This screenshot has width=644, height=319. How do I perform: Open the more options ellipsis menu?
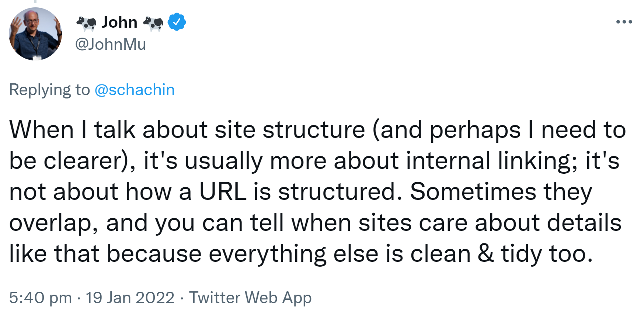tap(624, 21)
